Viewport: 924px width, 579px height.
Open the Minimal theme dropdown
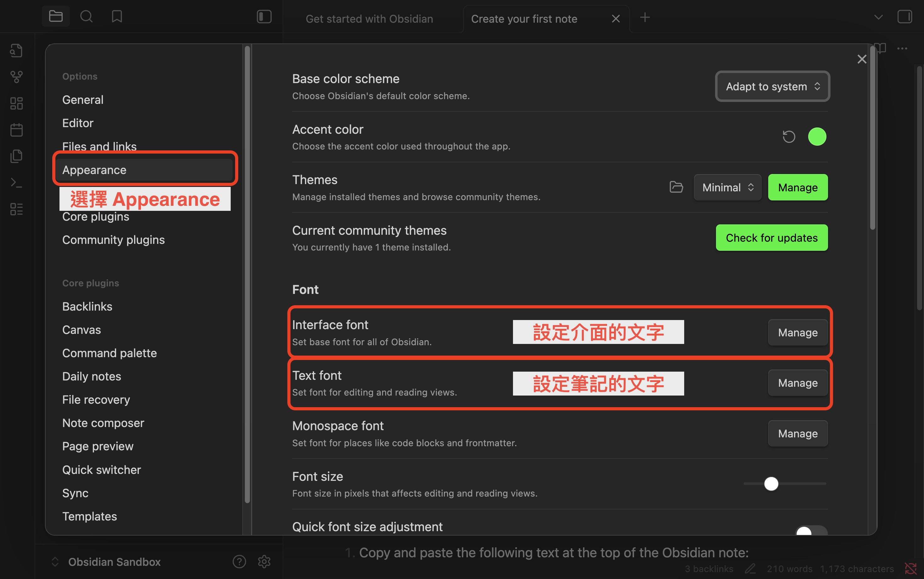point(727,187)
